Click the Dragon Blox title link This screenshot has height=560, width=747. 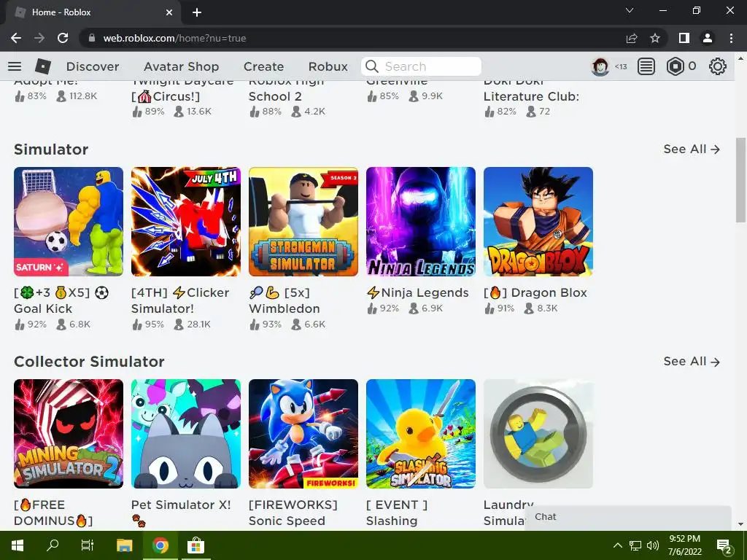click(535, 292)
